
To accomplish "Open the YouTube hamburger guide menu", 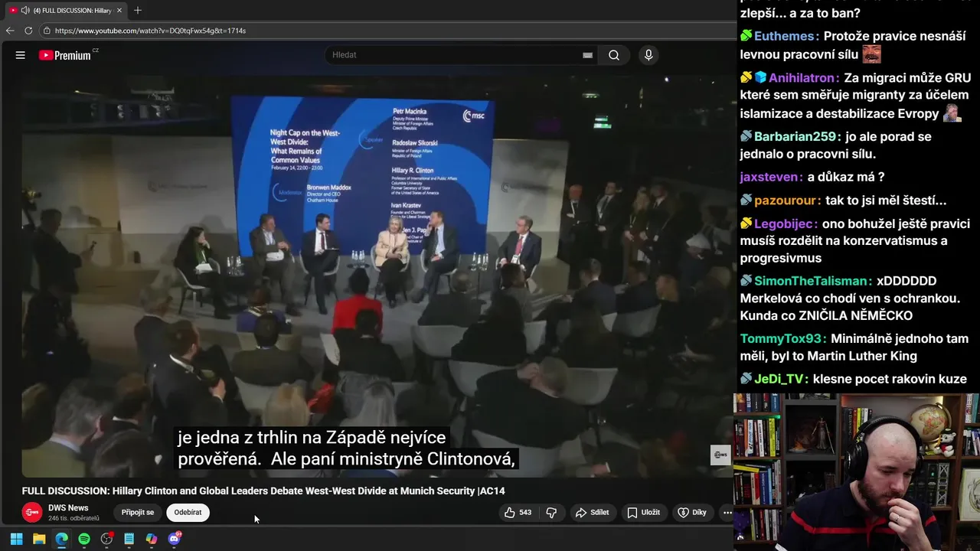I will click(x=21, y=55).
